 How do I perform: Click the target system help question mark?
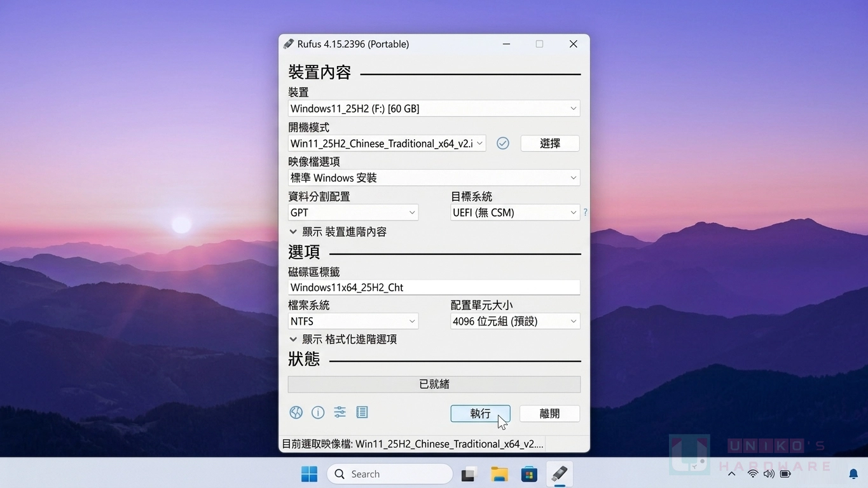pos(585,212)
